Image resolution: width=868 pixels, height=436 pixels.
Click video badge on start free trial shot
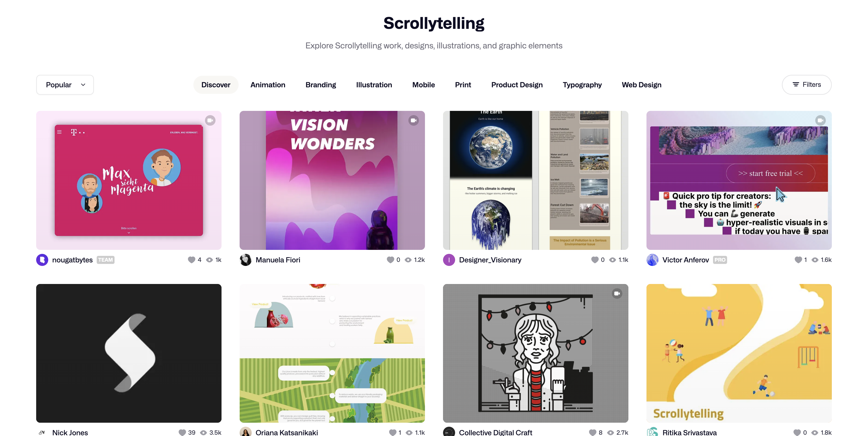(x=820, y=120)
